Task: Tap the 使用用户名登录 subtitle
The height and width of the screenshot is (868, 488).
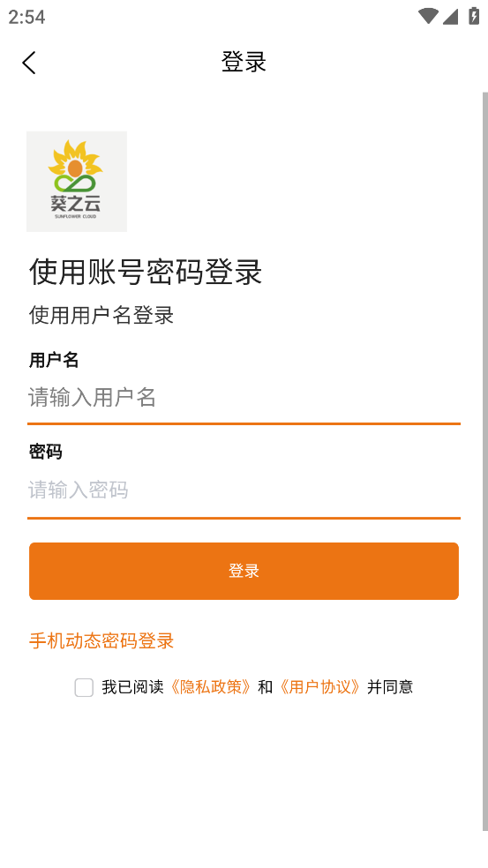Action: (101, 316)
